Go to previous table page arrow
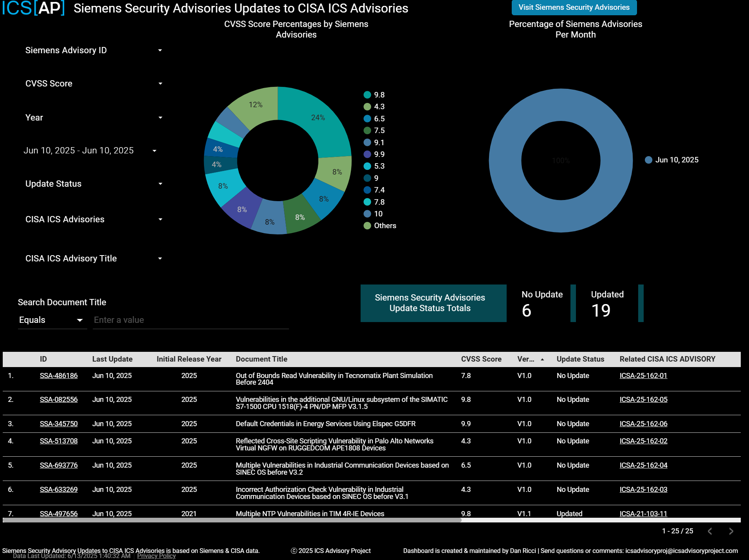 (x=710, y=531)
